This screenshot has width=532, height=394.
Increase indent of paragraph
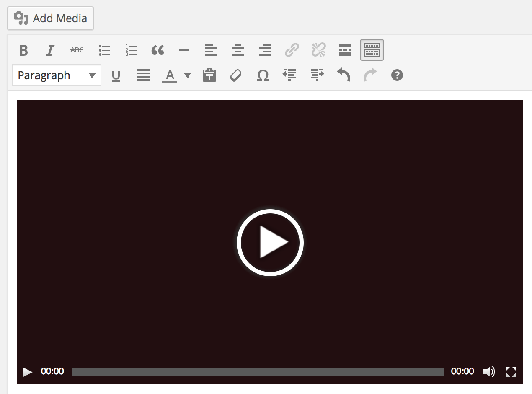(317, 75)
